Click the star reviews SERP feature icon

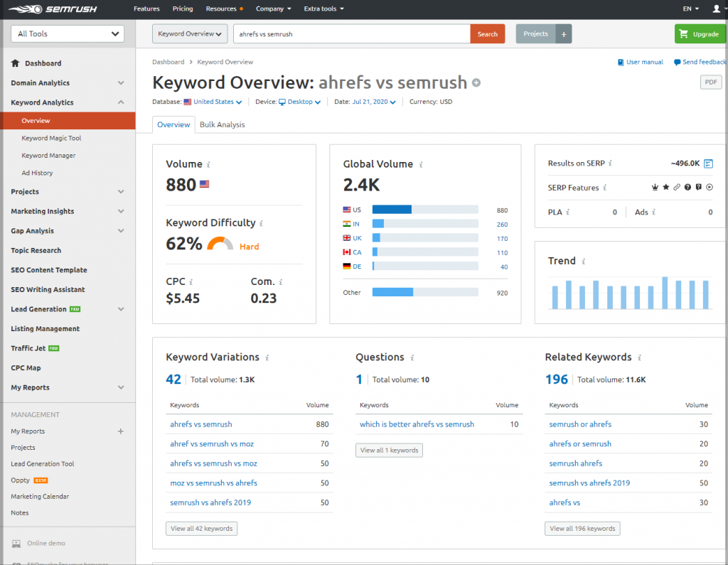[x=665, y=187]
